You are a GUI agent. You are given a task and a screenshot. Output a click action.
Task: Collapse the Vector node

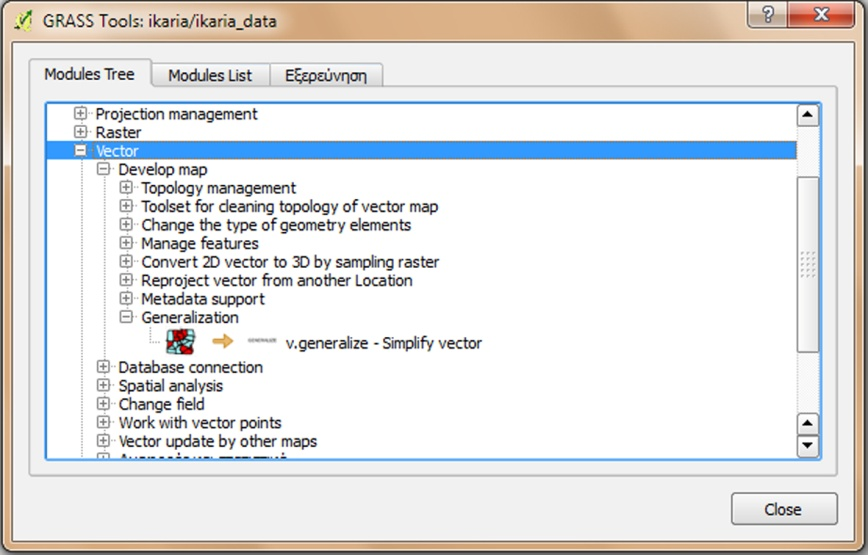(80, 151)
